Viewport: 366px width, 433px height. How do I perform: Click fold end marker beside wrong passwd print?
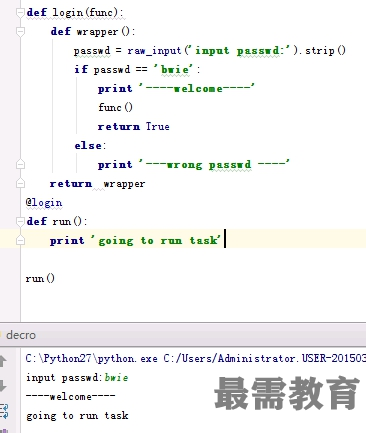click(x=20, y=164)
